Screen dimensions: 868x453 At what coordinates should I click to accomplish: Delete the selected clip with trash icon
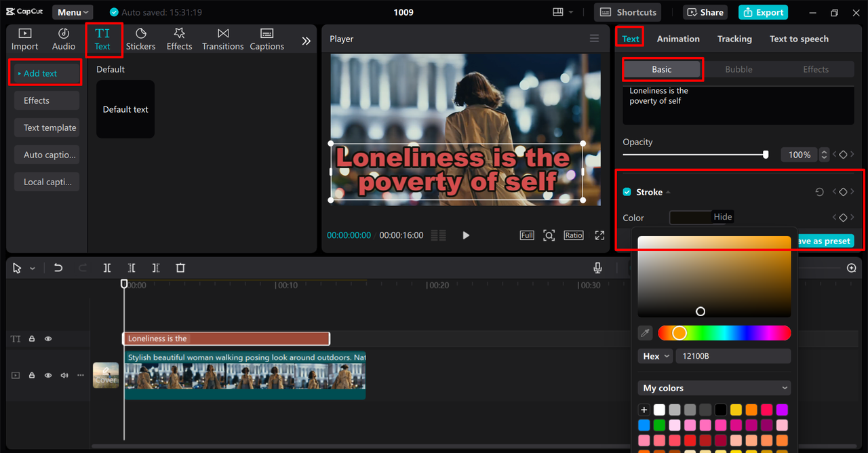(x=180, y=268)
